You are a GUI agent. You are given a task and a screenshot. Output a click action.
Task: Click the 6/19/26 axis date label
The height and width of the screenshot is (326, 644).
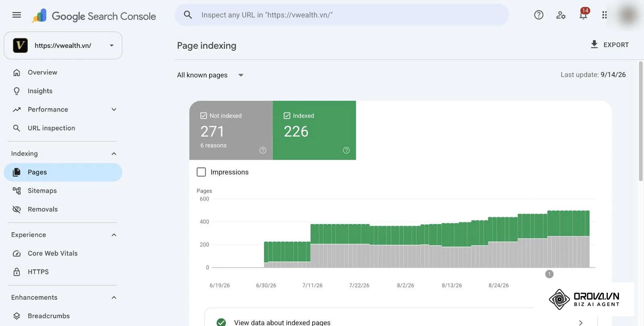click(220, 285)
